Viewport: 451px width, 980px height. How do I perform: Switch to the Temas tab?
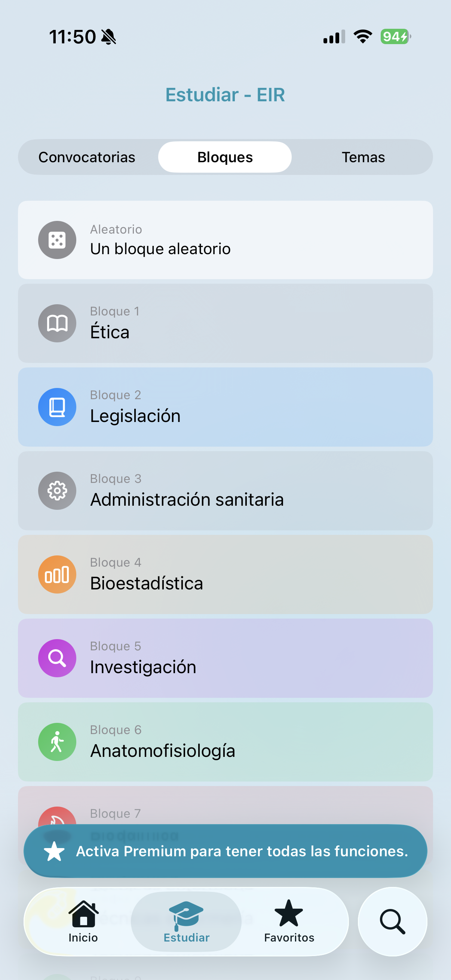363,157
